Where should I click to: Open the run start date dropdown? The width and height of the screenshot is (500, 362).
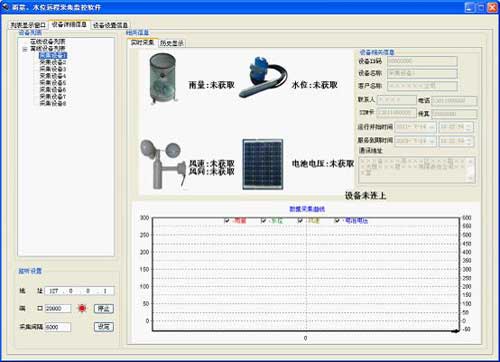432,127
